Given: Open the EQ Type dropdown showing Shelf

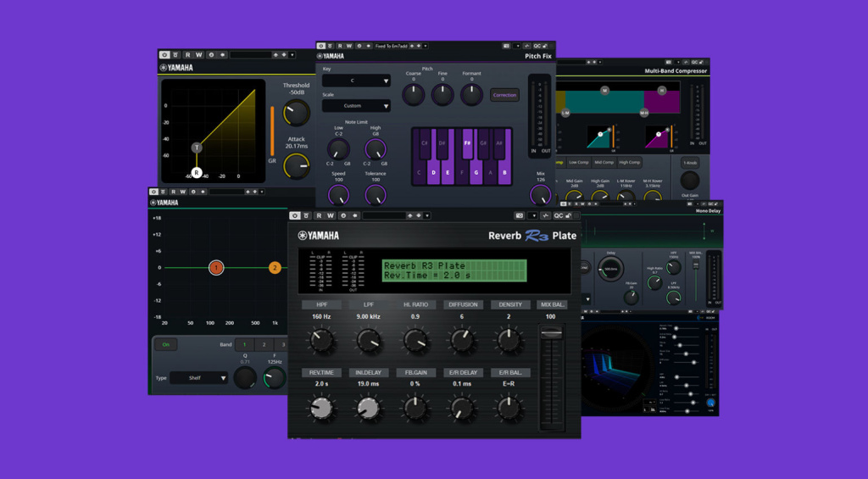Looking at the screenshot, I should 198,378.
